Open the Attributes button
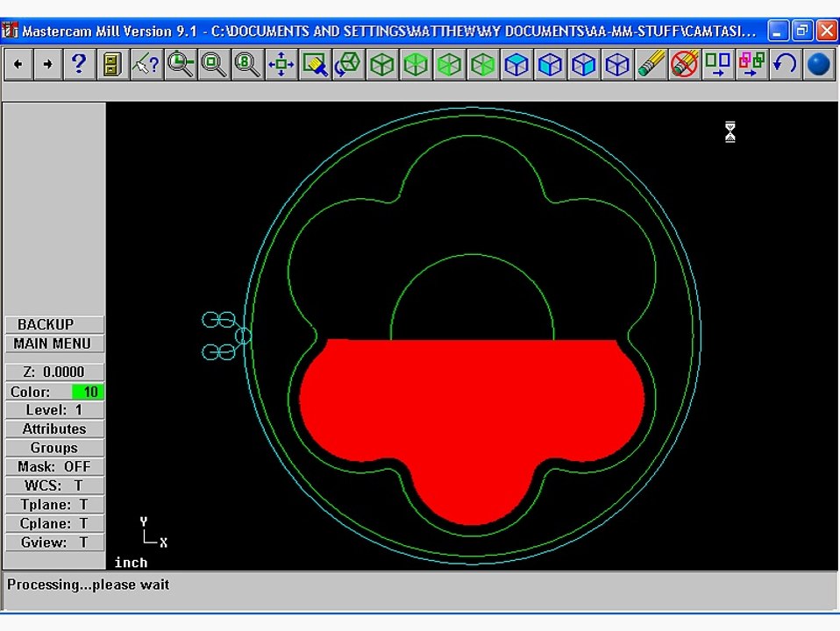 [54, 429]
